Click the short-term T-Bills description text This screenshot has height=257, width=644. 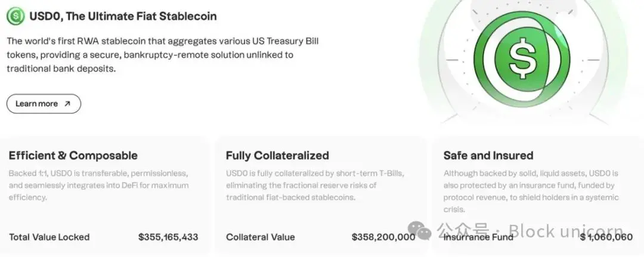[x=315, y=185]
